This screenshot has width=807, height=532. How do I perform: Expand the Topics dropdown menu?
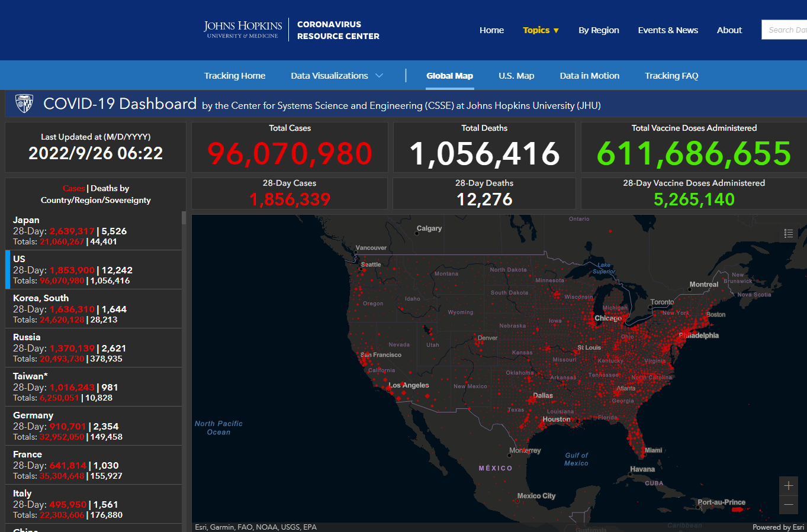[541, 30]
